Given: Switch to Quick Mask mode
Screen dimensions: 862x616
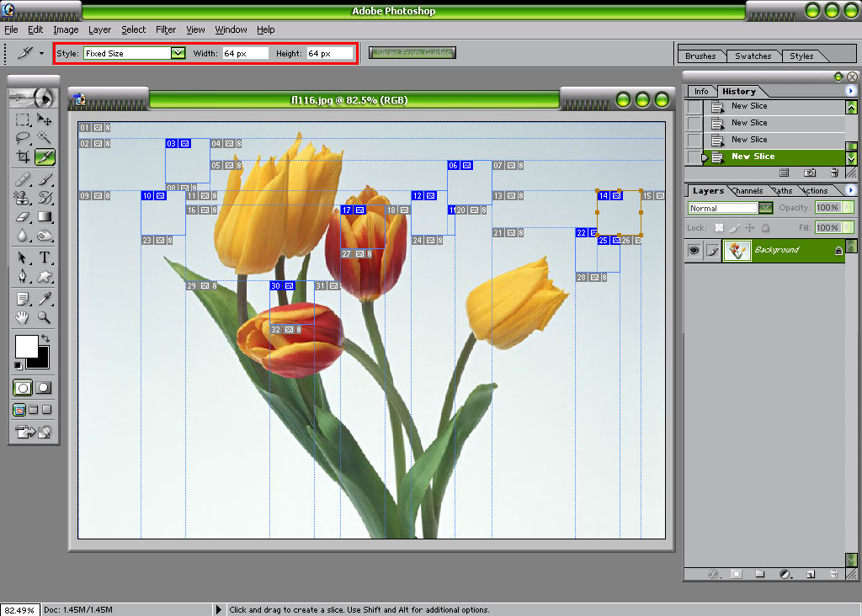Looking at the screenshot, I should (43, 388).
